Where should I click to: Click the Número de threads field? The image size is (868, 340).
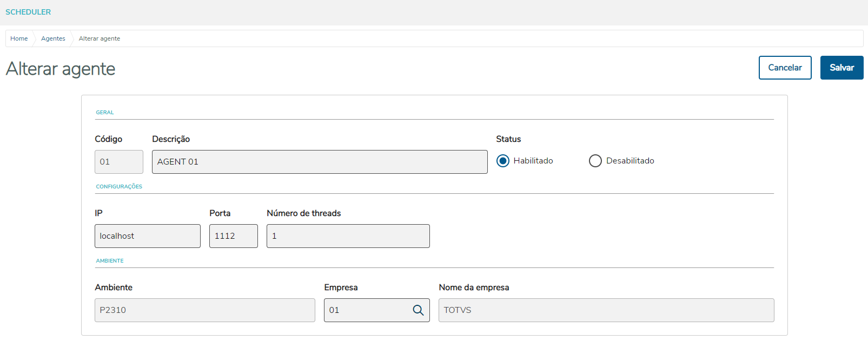(x=348, y=236)
